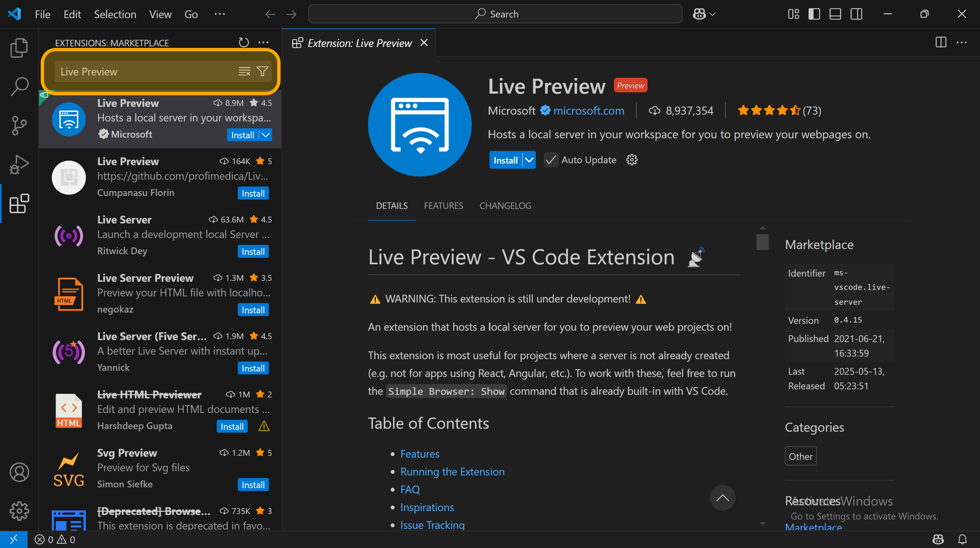Toggle bottom panel visibility
The image size is (980, 548).
tap(835, 14)
